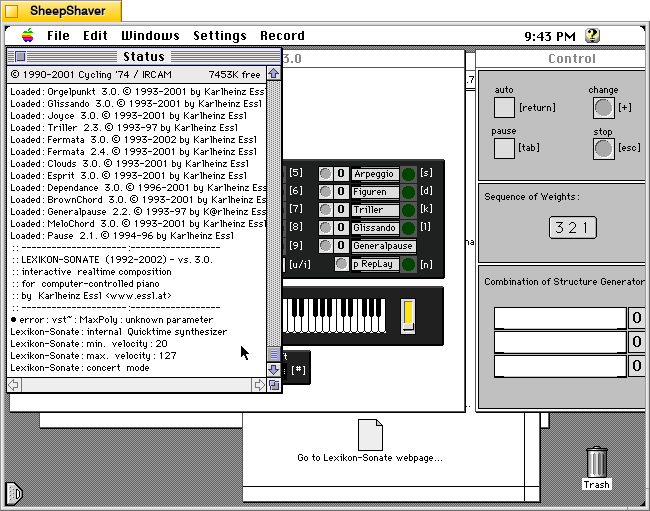650x511 pixels.
Task: Toggle the auto checkbox in Control
Action: point(504,108)
